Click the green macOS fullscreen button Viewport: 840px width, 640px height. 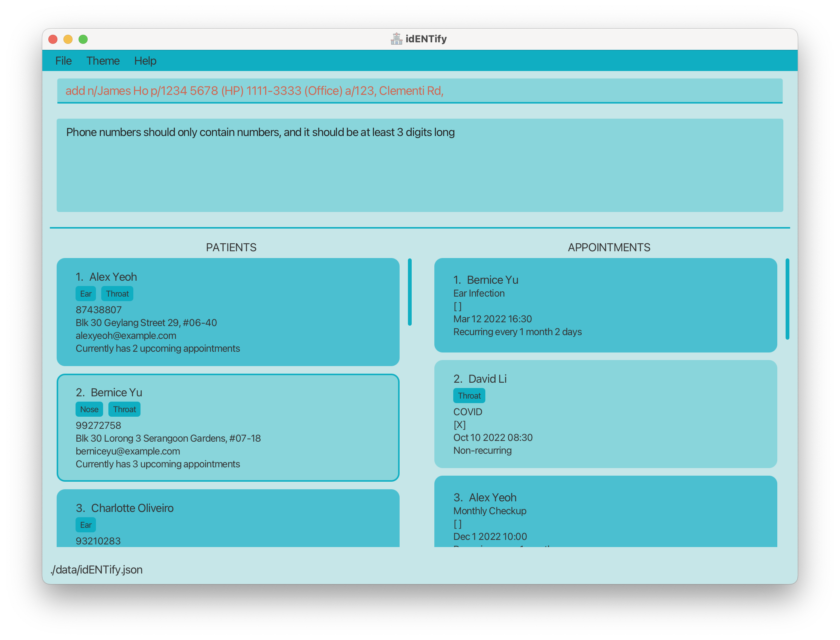[x=83, y=39]
